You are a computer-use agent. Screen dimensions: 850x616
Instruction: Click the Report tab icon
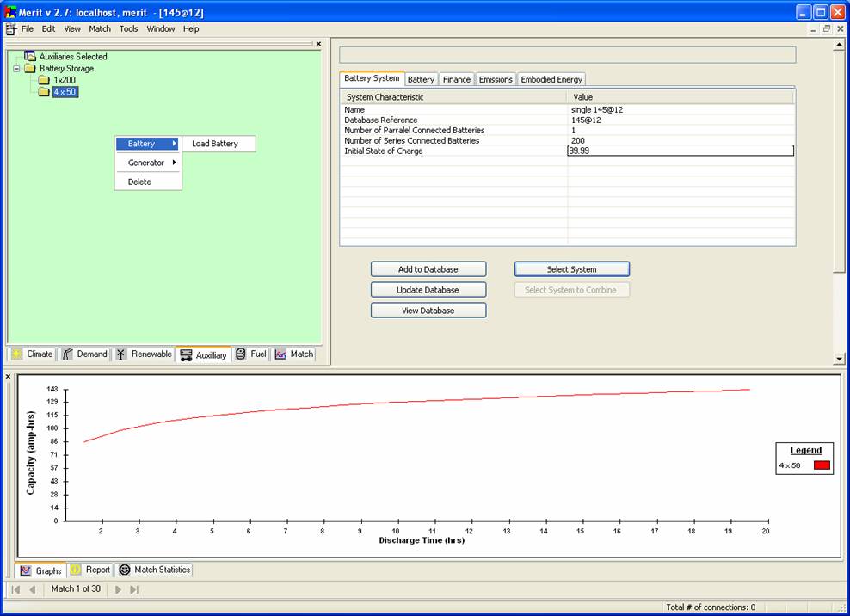pos(76,570)
